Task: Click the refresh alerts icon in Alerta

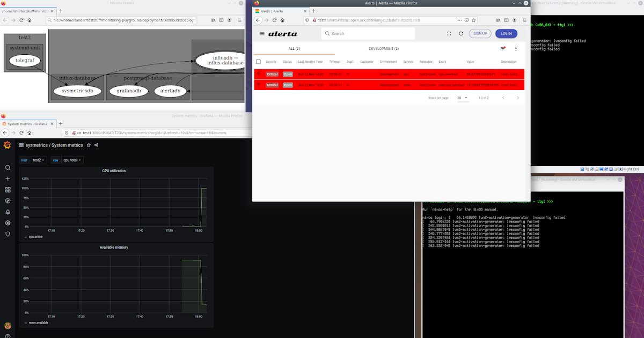Action: click(x=460, y=33)
